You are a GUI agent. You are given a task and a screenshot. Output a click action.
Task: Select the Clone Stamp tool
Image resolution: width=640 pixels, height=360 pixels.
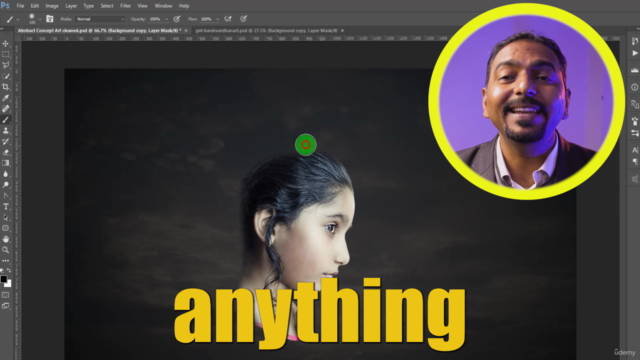coord(5,131)
